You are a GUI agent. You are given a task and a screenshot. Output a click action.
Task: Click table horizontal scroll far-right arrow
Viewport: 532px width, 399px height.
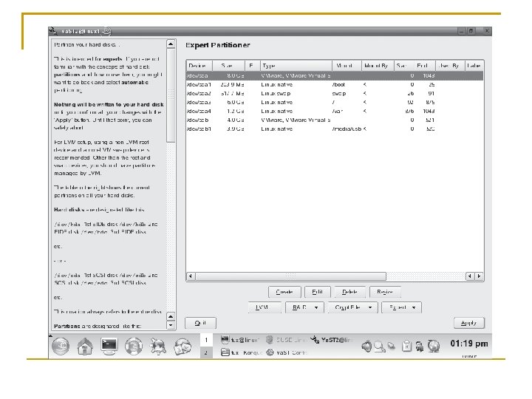coord(479,276)
